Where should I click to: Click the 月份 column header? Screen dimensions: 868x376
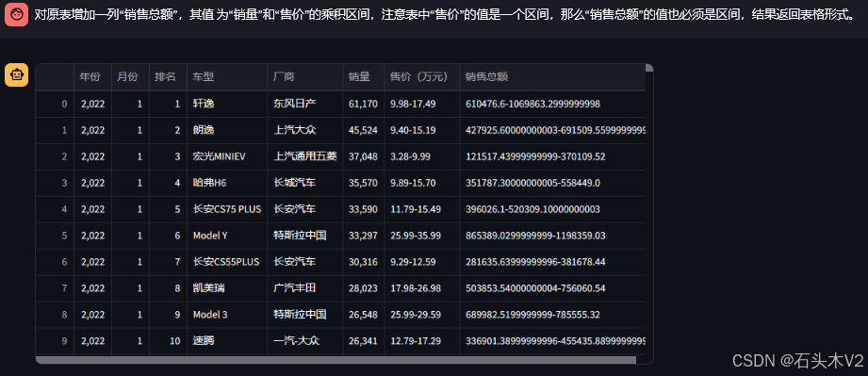point(130,77)
